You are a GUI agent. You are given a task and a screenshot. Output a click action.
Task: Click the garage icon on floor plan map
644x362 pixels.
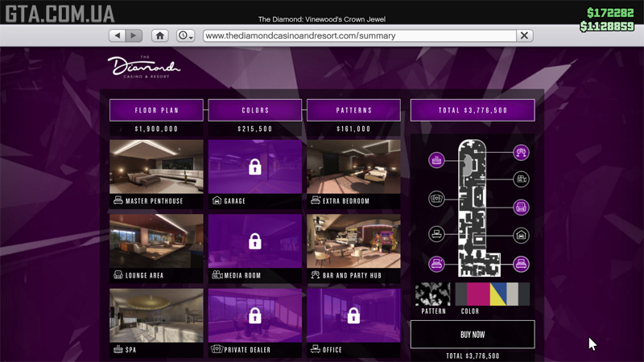click(x=522, y=236)
